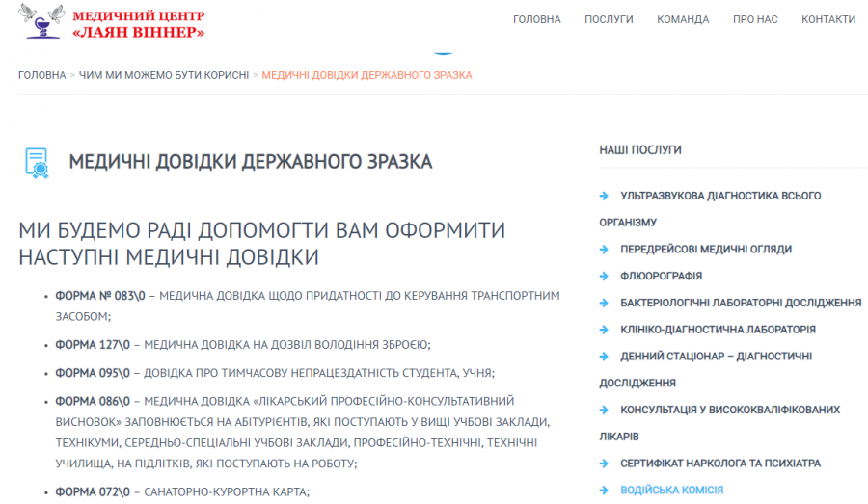Screen dimensions: 868x504
Task: Click arrow icon beside Водійська комісія
Action: [x=604, y=491]
